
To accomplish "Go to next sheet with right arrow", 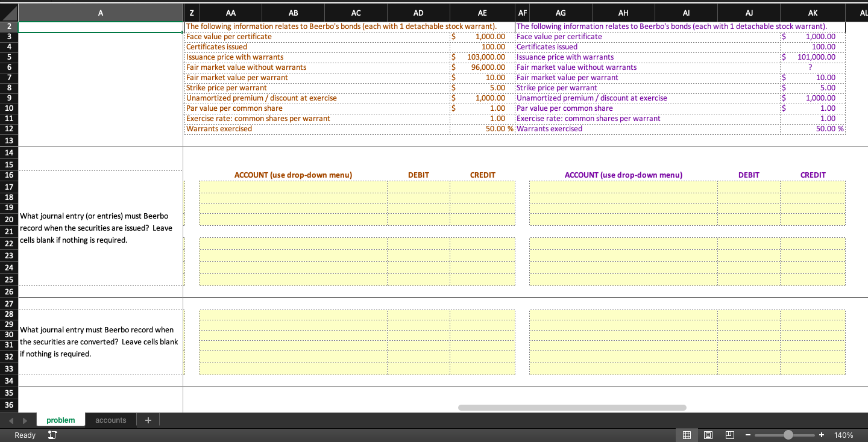I will (25, 420).
